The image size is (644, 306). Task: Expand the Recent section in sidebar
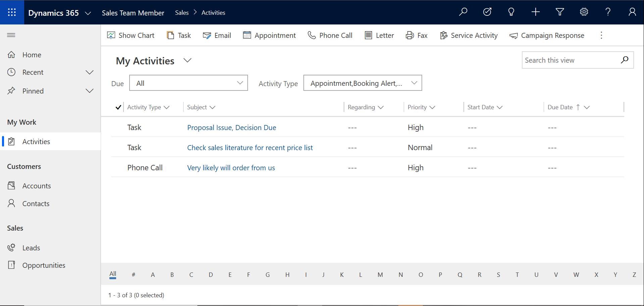89,72
